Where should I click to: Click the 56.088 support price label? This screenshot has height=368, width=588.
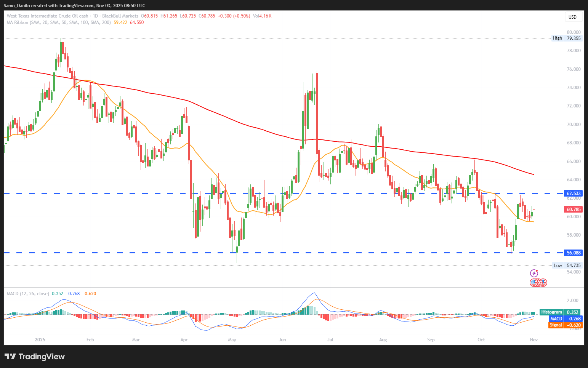(x=574, y=253)
